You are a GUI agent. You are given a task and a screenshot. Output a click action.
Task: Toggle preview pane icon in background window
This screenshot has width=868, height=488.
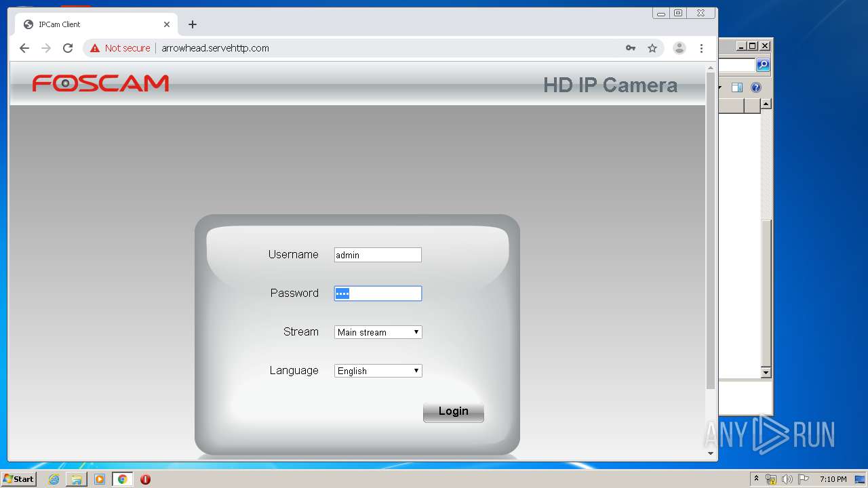coord(737,87)
